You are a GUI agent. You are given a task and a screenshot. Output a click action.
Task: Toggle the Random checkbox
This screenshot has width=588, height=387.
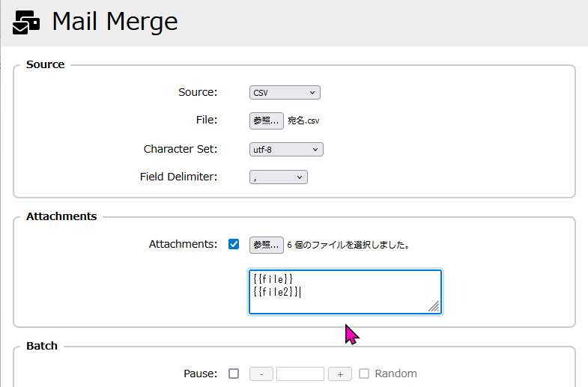tap(364, 374)
